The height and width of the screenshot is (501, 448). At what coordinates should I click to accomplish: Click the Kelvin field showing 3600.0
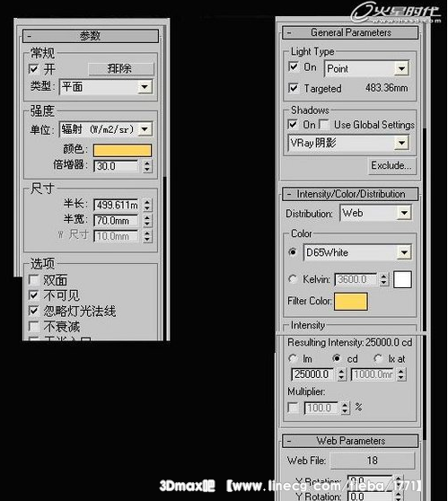pos(356,279)
